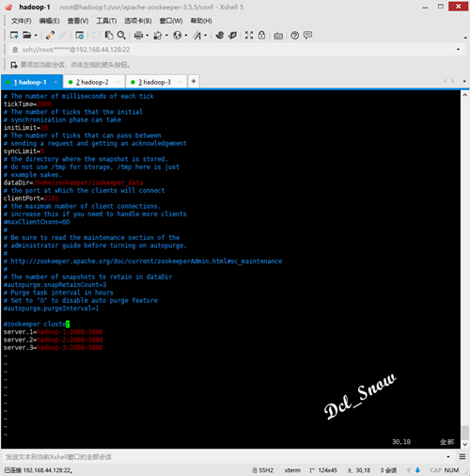Click the clientPort=2181 line
The image size is (470, 476).
pyautogui.click(x=31, y=198)
